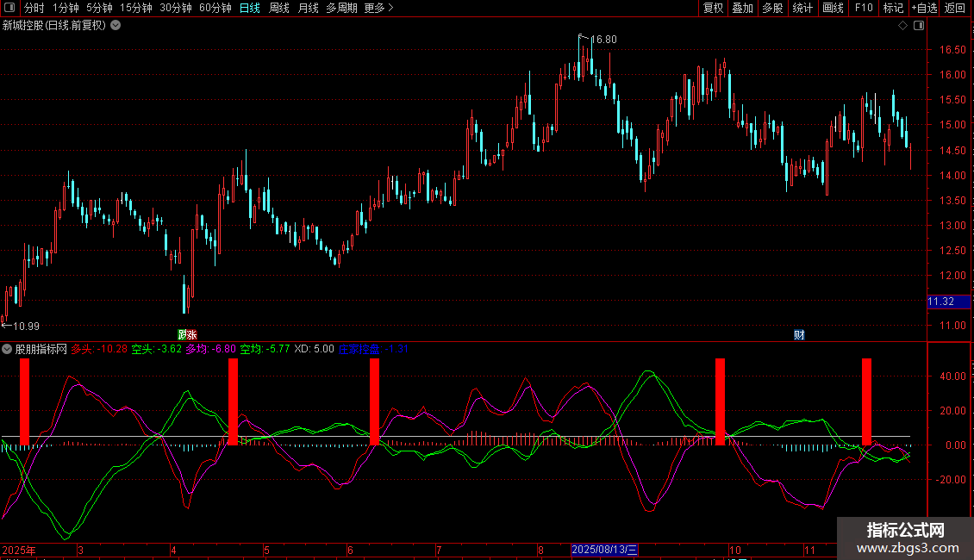Switch to 月线 monthly chart

(308, 8)
